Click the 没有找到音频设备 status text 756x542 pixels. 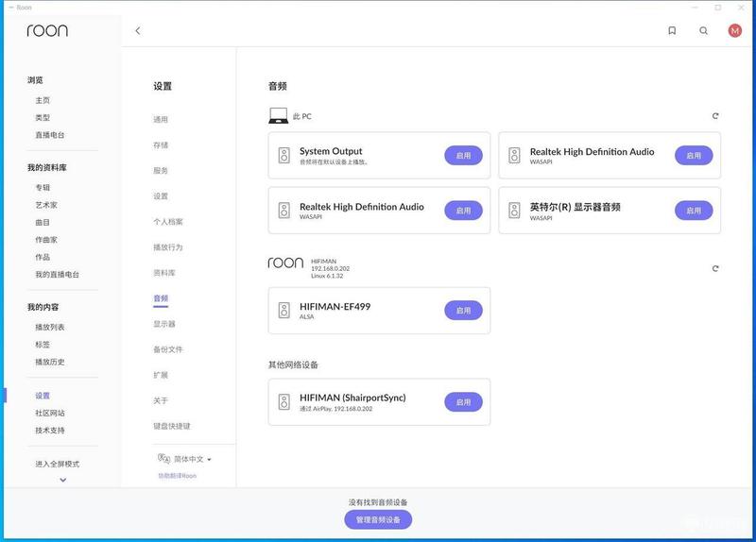coord(378,502)
